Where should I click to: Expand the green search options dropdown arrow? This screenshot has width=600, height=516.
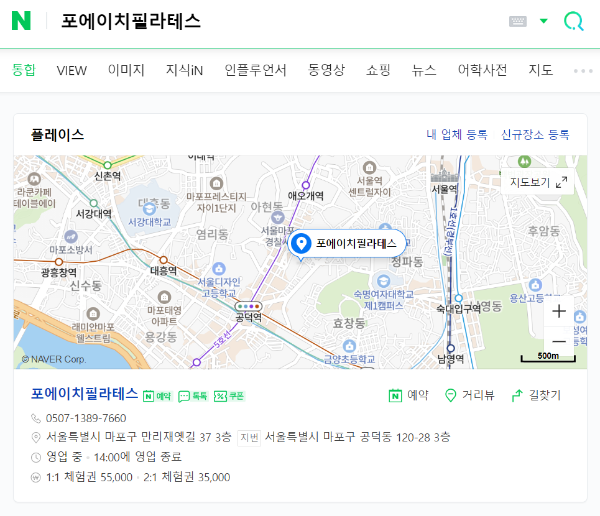543,21
